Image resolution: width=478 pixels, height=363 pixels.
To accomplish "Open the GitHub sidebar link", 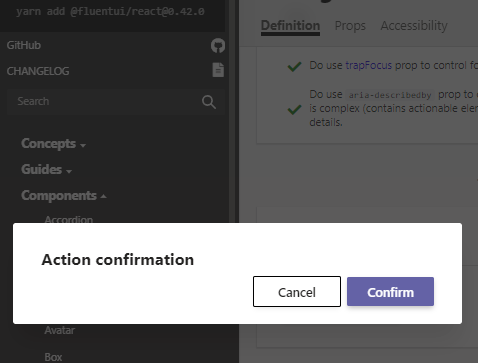I will (x=24, y=45).
